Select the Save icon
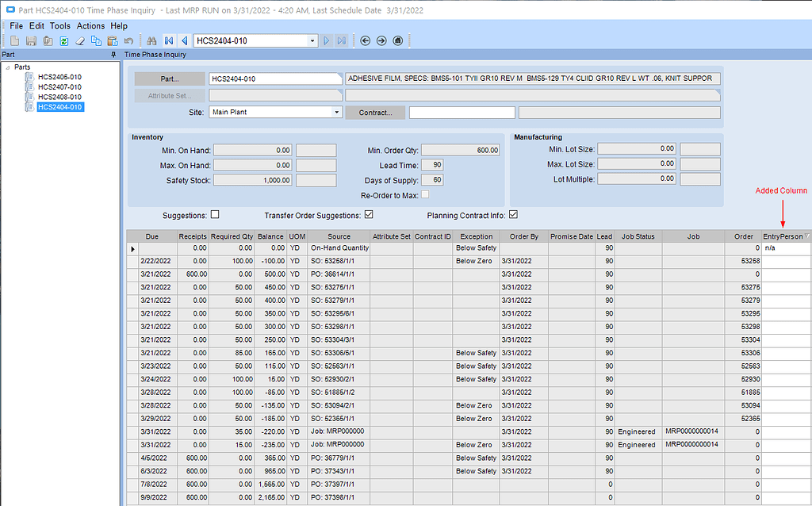The width and height of the screenshot is (812, 506). 32,40
